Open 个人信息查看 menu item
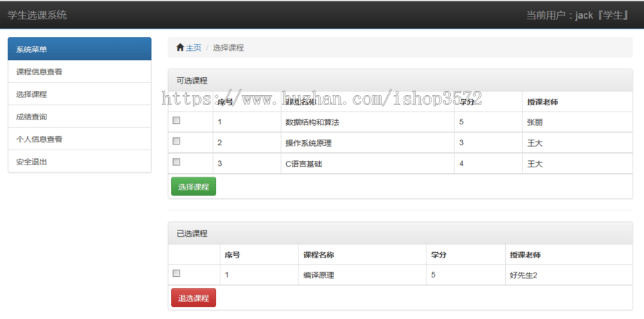Screen dimensions: 644x319 (x=79, y=139)
